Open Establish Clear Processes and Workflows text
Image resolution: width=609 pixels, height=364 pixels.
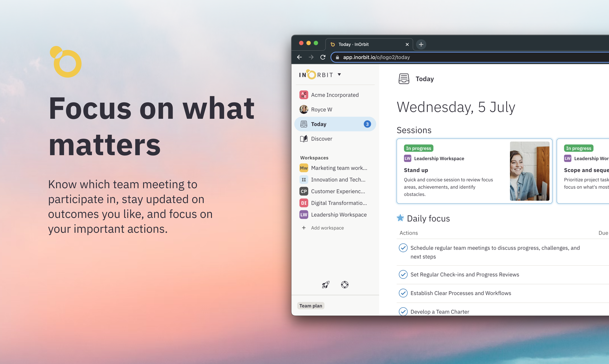click(461, 293)
